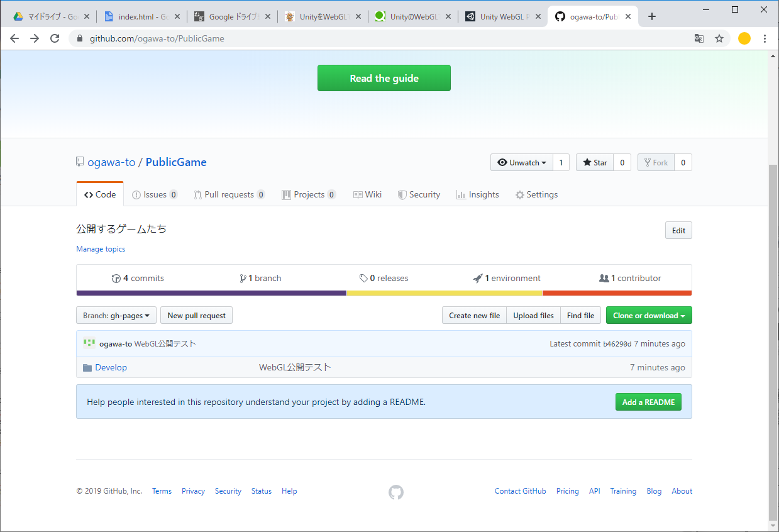The height and width of the screenshot is (532, 779).
Task: Click Upload files button
Action: pos(533,315)
